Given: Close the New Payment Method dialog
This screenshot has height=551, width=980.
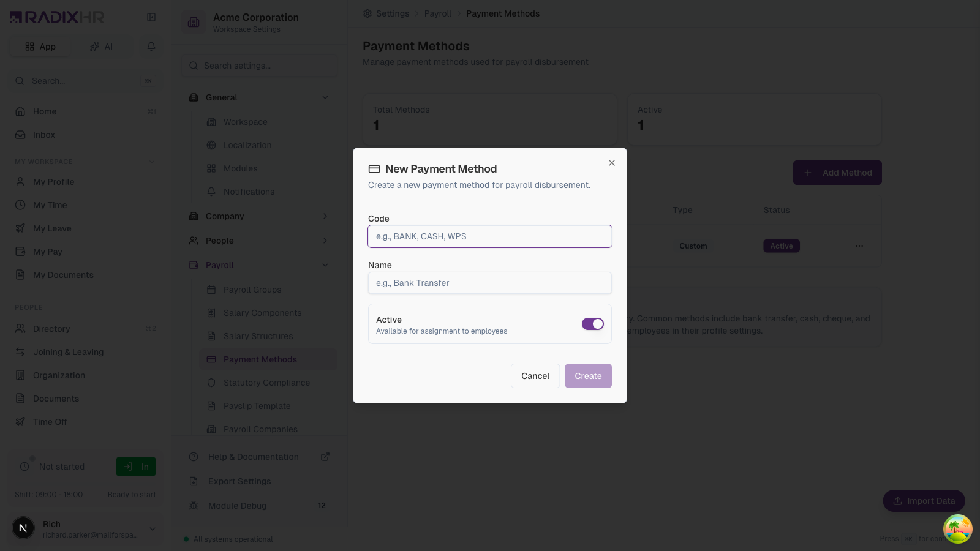Looking at the screenshot, I should coord(611,163).
